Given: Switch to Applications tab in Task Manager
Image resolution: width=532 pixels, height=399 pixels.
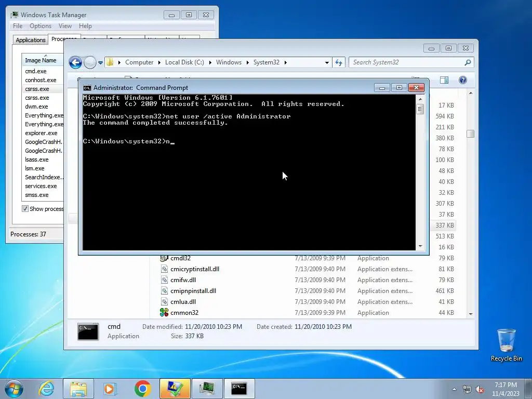Looking at the screenshot, I should click(31, 40).
